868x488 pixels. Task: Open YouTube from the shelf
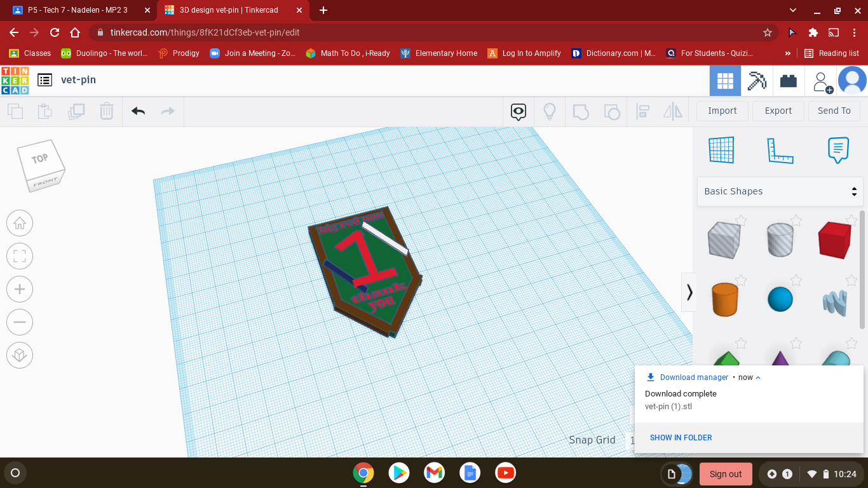(506, 473)
